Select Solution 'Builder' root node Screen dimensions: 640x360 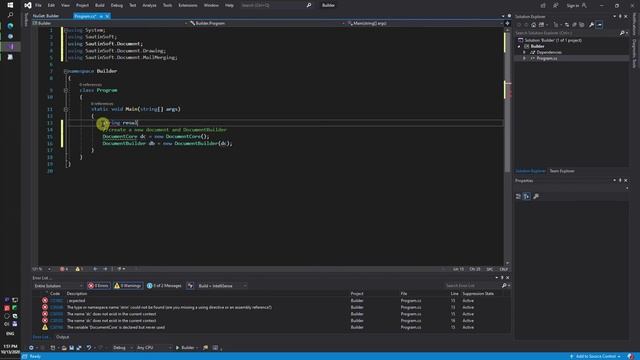(x=550, y=40)
